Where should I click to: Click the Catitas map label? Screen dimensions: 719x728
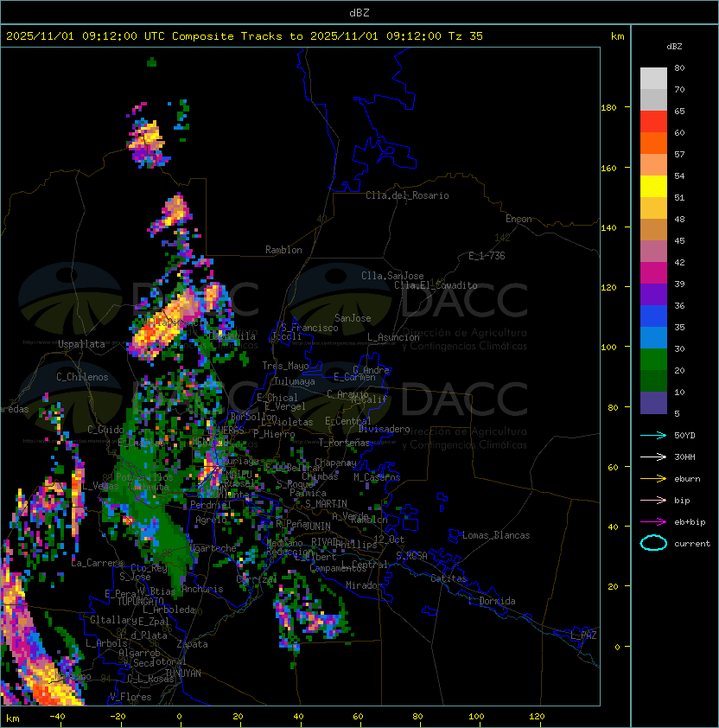click(449, 578)
